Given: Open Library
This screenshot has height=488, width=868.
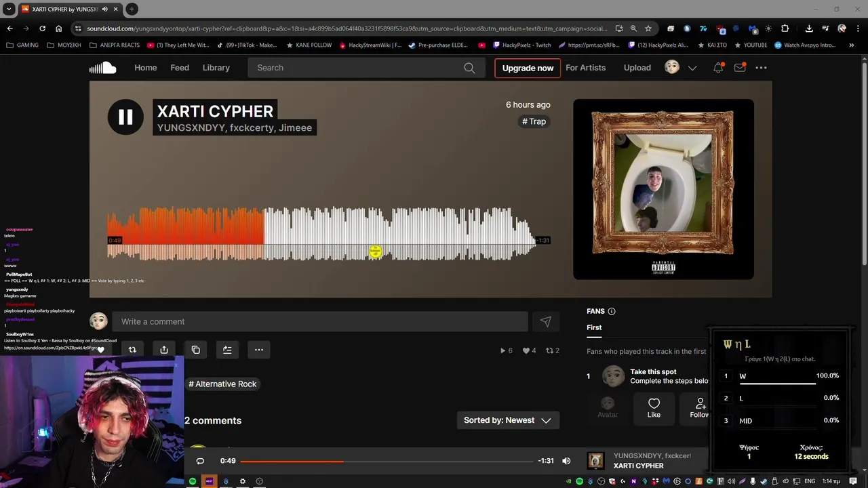Looking at the screenshot, I should (x=216, y=68).
